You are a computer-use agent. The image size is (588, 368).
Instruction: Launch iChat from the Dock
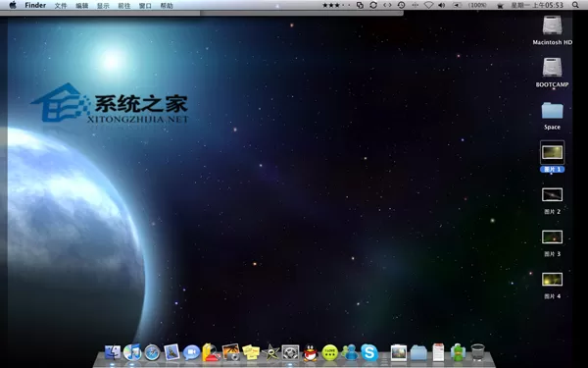[191, 353]
